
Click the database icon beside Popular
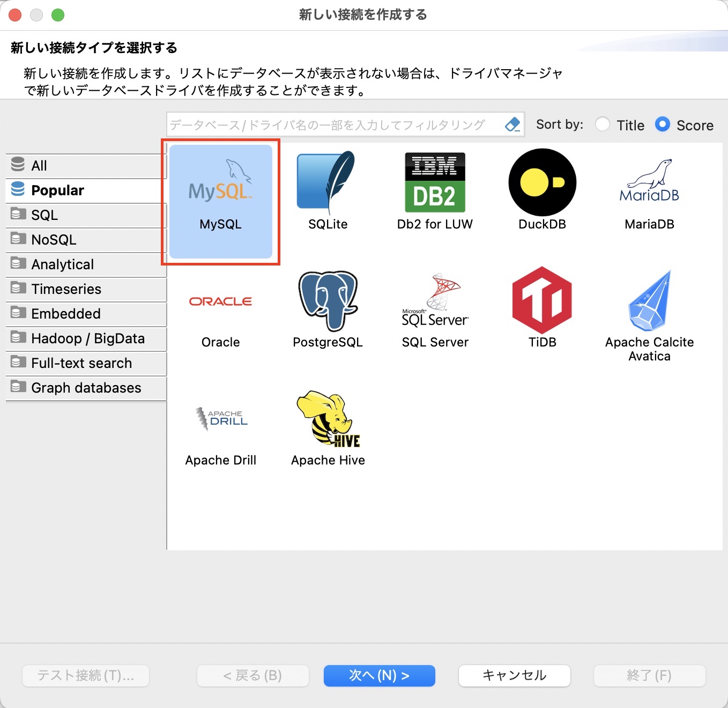[x=18, y=189]
